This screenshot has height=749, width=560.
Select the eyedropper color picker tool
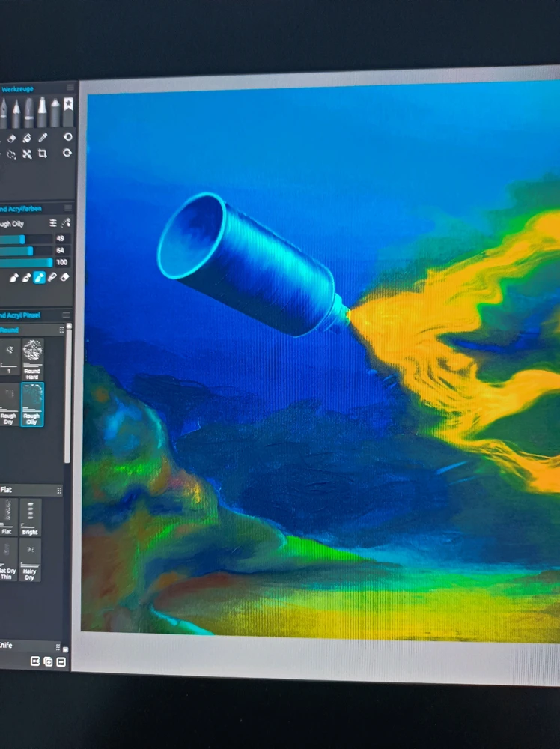point(43,138)
